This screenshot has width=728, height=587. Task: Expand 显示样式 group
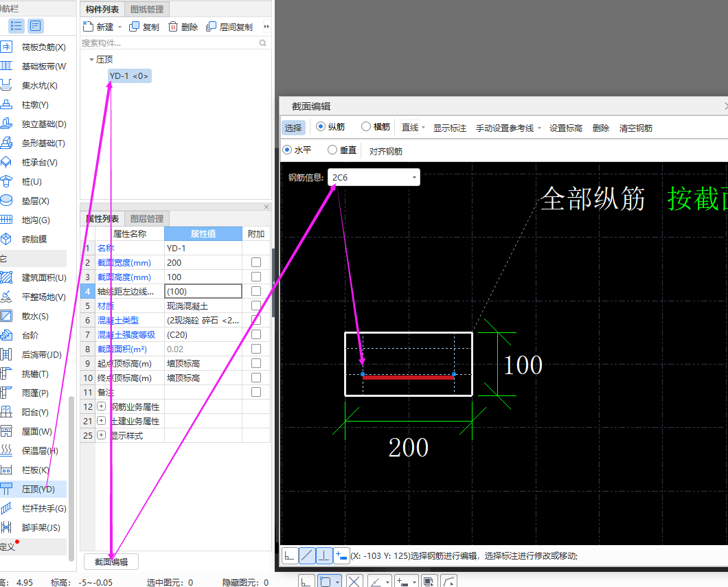click(101, 435)
